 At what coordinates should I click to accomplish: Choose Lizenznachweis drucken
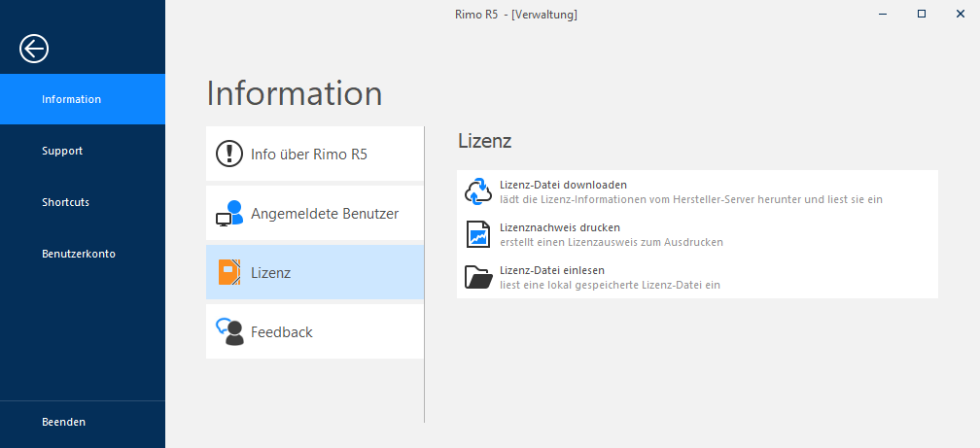[697, 234]
